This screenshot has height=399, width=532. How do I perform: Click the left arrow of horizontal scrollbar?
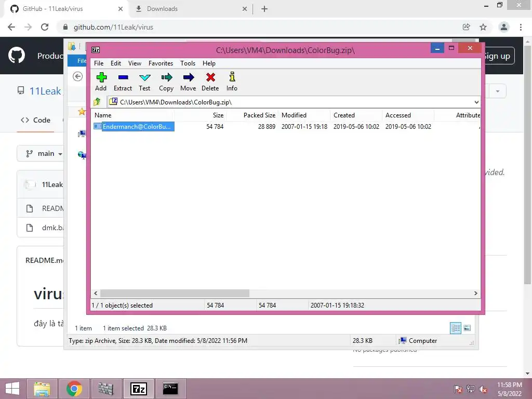pyautogui.click(x=96, y=293)
